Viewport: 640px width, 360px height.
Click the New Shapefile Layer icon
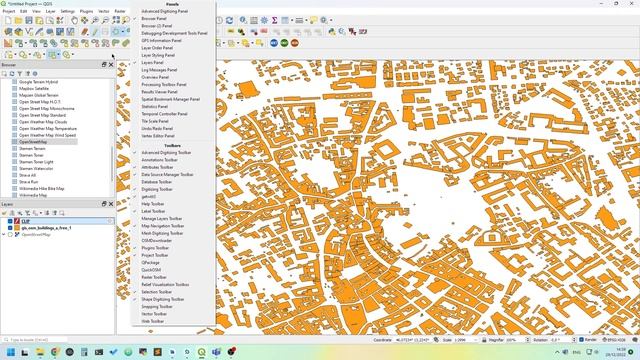point(29,31)
